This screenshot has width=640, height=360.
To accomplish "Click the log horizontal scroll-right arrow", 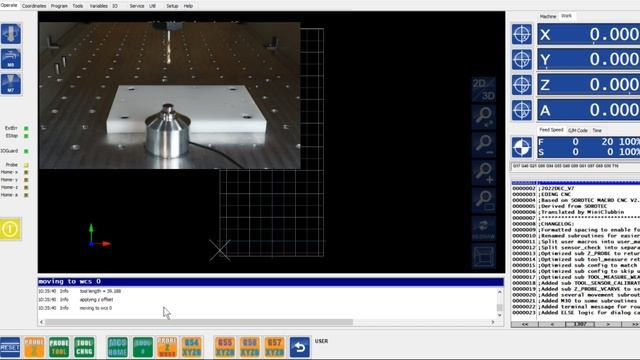I will [493, 322].
